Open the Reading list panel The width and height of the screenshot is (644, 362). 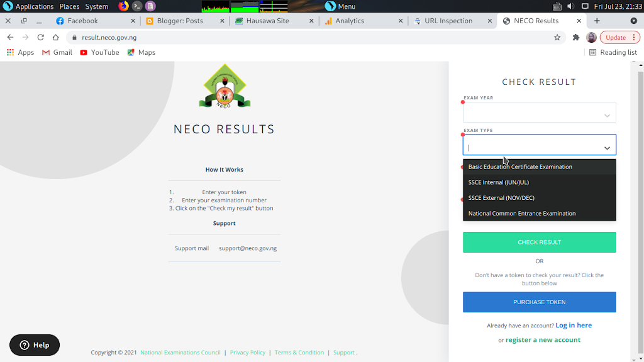pyautogui.click(x=613, y=53)
